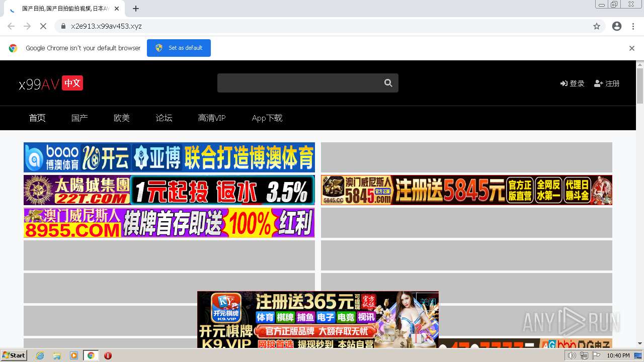
Task: Select the 论坛 navigation tab
Action: click(x=164, y=118)
